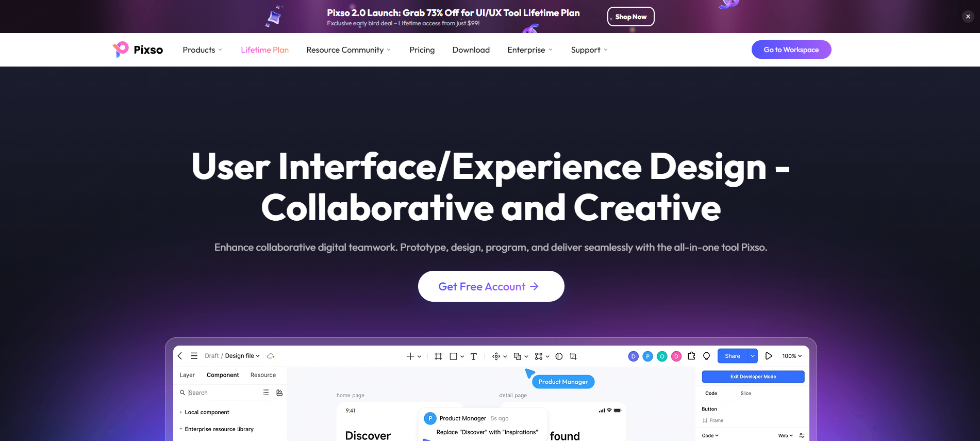This screenshot has width=980, height=441.
Task: Click the plugin puzzle-piece icon
Action: [x=691, y=356]
